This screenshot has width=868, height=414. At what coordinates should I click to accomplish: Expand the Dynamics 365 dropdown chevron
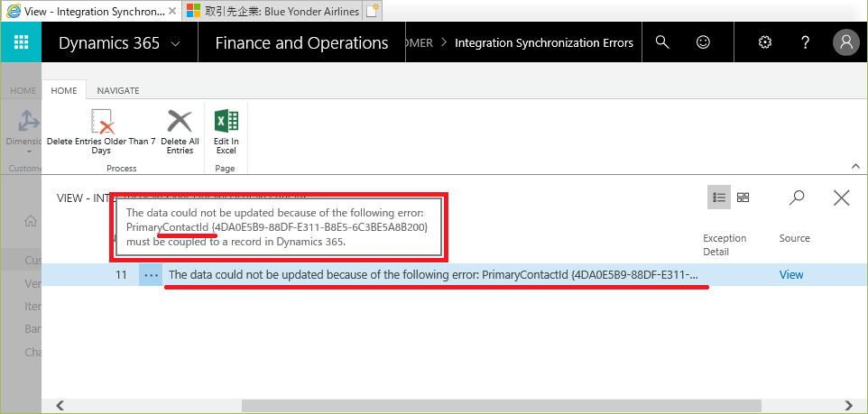click(x=175, y=43)
